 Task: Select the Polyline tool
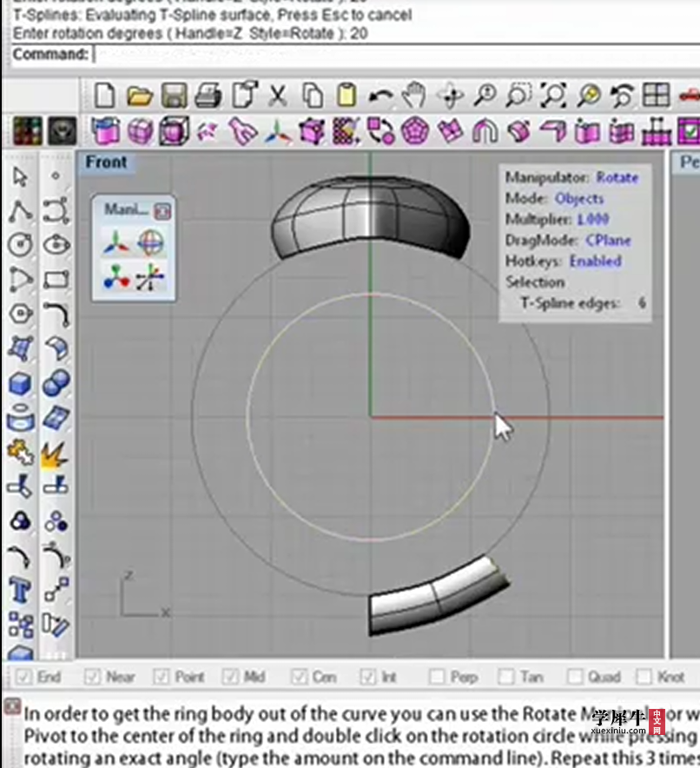(x=20, y=211)
